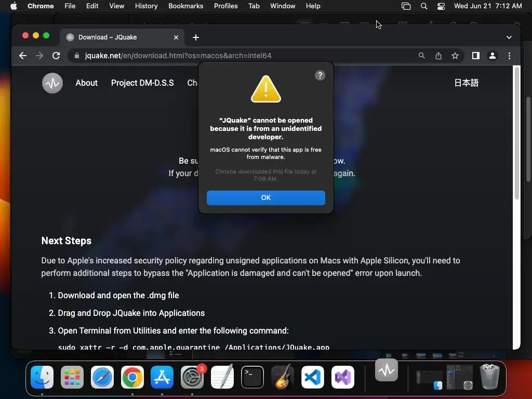This screenshot has width=532, height=399.
Task: Click the Stage Manager icon in menu bar
Action: 406,6
